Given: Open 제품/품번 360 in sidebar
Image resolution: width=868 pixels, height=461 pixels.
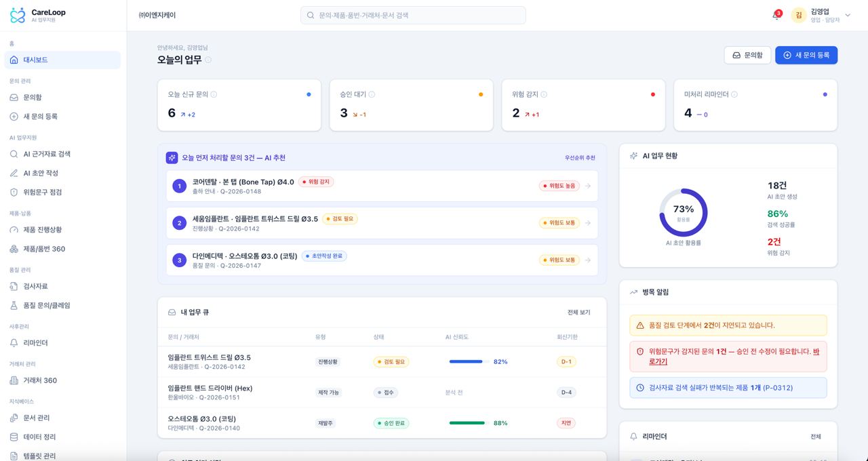Looking at the screenshot, I should pos(62,249).
